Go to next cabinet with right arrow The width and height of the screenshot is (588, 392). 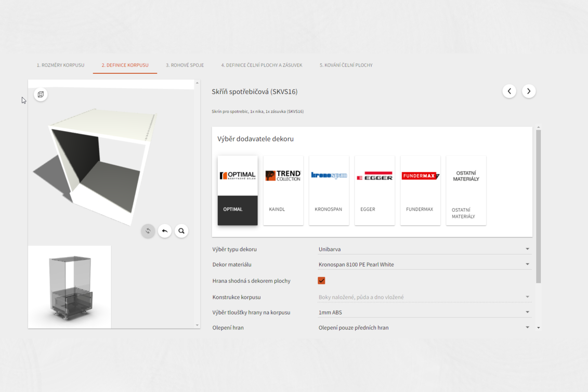tap(529, 92)
